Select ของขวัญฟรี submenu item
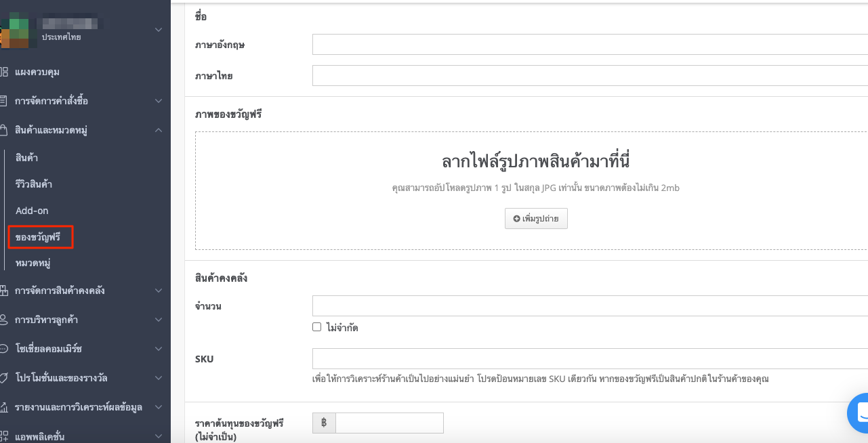868x443 pixels. [x=38, y=237]
